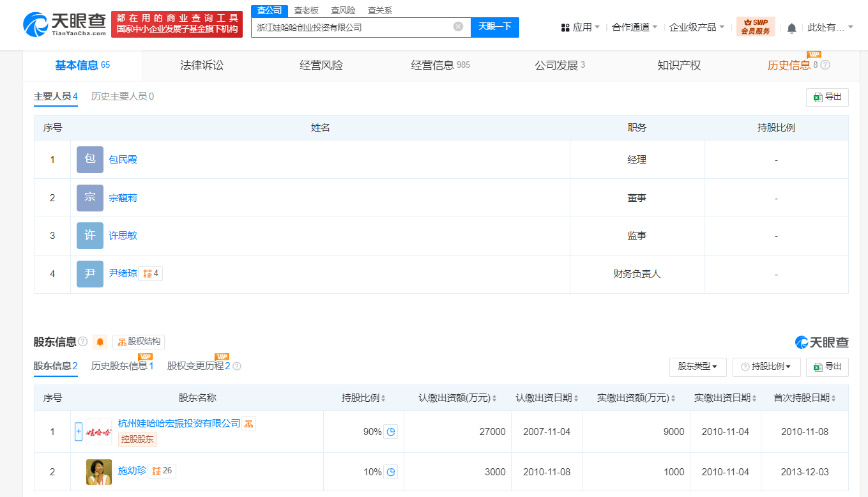Image resolution: width=868 pixels, height=497 pixels.
Task: Open the pie chart icon next to 10%
Action: (391, 472)
